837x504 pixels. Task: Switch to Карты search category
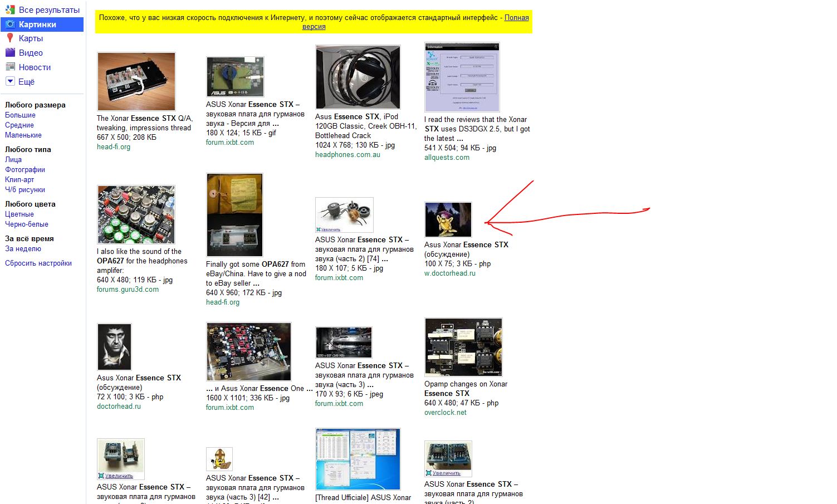click(31, 38)
